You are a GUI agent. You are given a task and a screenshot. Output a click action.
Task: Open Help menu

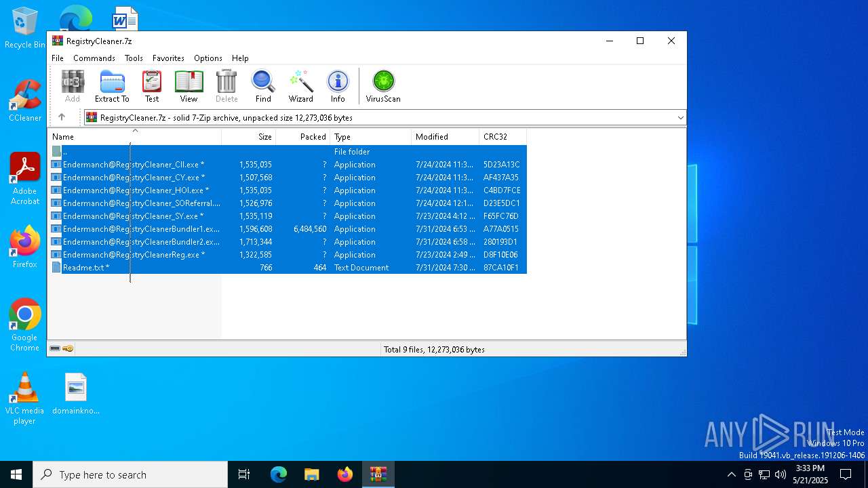(x=240, y=58)
